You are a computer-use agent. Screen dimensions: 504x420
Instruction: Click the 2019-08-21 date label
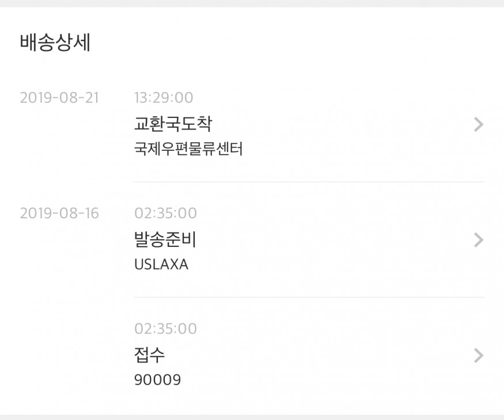point(59,98)
